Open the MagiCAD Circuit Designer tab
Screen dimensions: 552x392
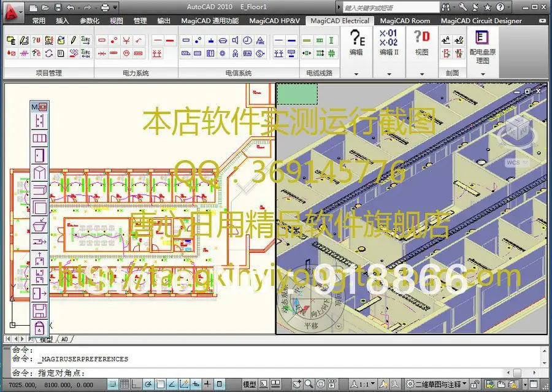coord(481,21)
